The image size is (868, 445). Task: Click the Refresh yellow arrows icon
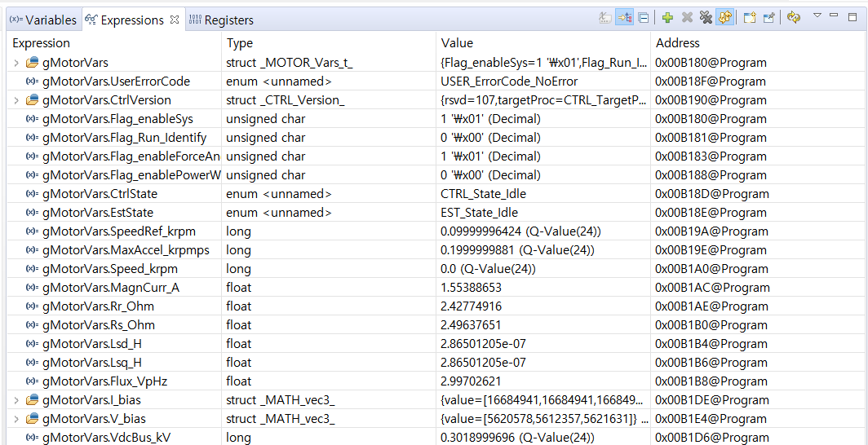(x=793, y=17)
